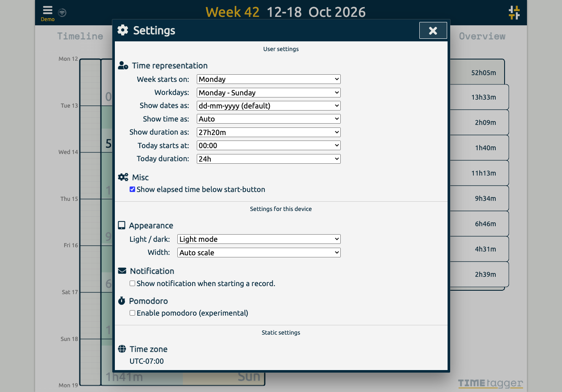Open the hamburger Demo menu
The image size is (562, 392).
[x=48, y=13]
